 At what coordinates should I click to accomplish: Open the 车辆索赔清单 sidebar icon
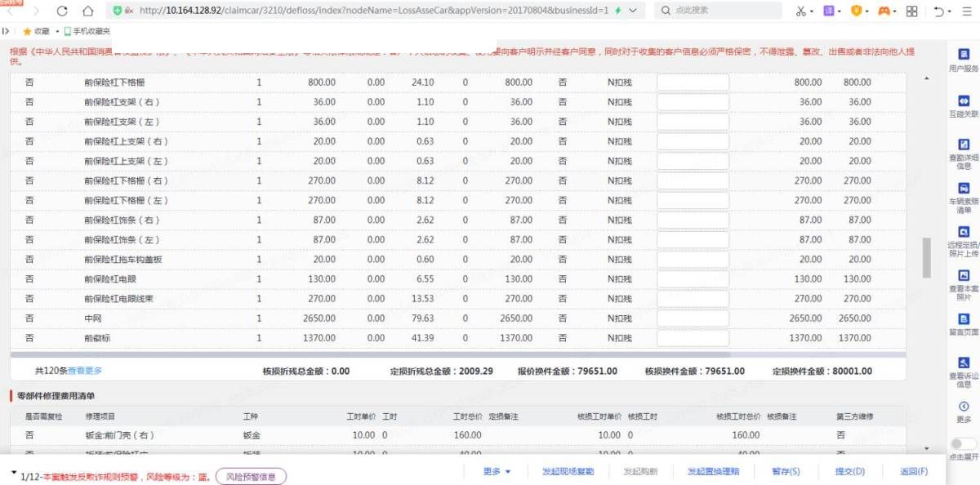click(964, 189)
